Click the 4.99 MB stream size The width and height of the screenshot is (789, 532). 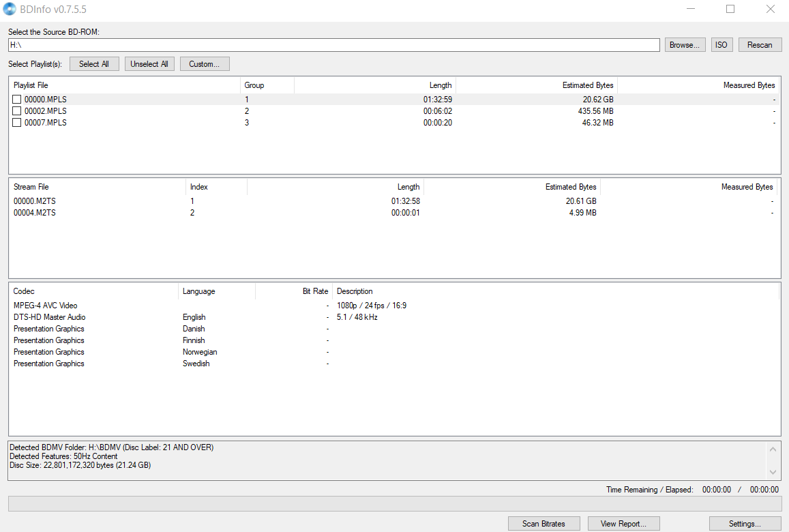582,213
